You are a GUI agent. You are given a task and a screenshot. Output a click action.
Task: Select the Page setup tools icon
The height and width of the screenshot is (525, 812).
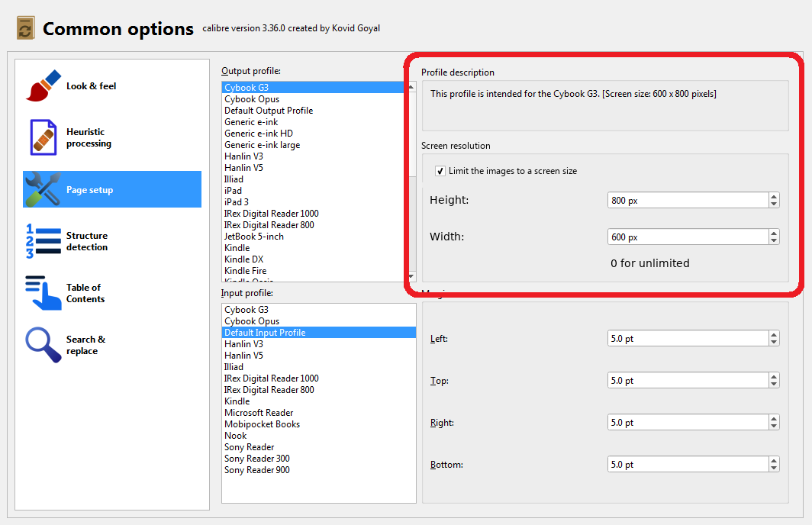pyautogui.click(x=43, y=189)
